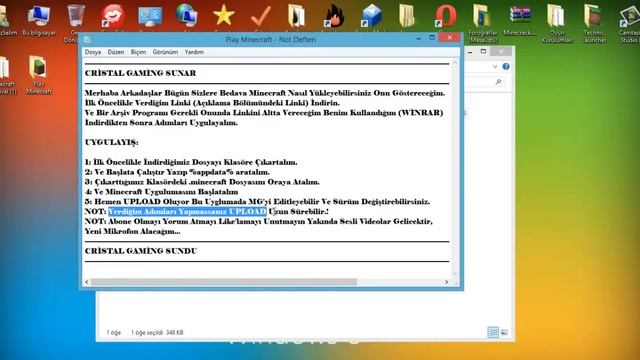Switch Explorer to large icons view
Viewport: 640px width, 360px height.
click(504, 332)
